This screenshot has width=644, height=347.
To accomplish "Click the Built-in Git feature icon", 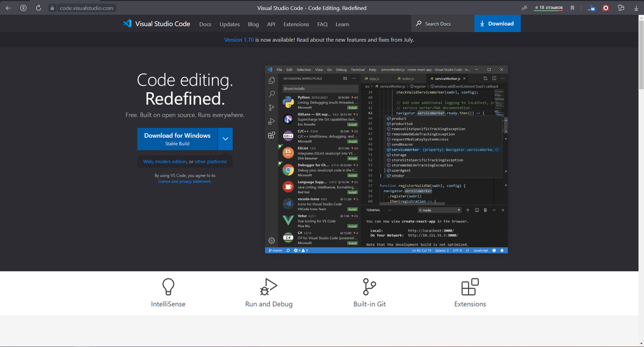I will pos(369,286).
